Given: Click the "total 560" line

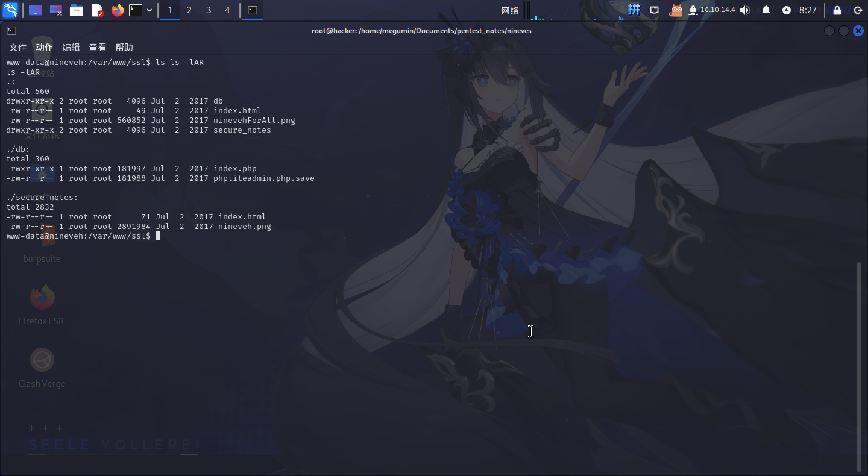Looking at the screenshot, I should tap(28, 92).
